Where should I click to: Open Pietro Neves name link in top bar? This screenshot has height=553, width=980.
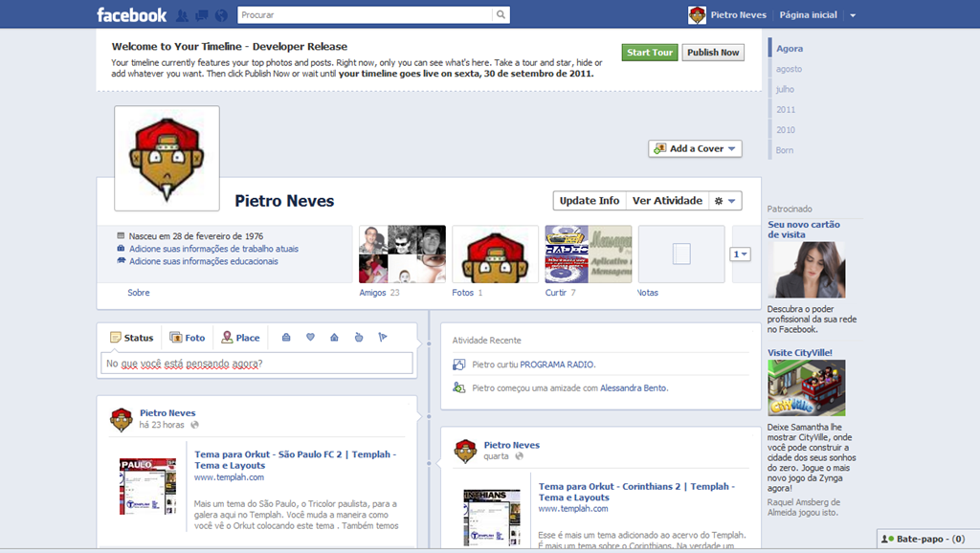738,15
